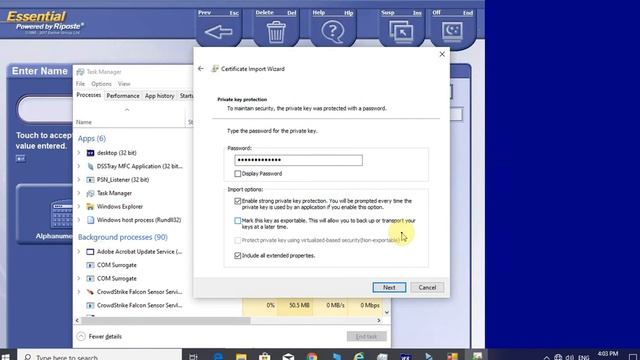Uncheck Enable strong private key protection

pyautogui.click(x=238, y=201)
